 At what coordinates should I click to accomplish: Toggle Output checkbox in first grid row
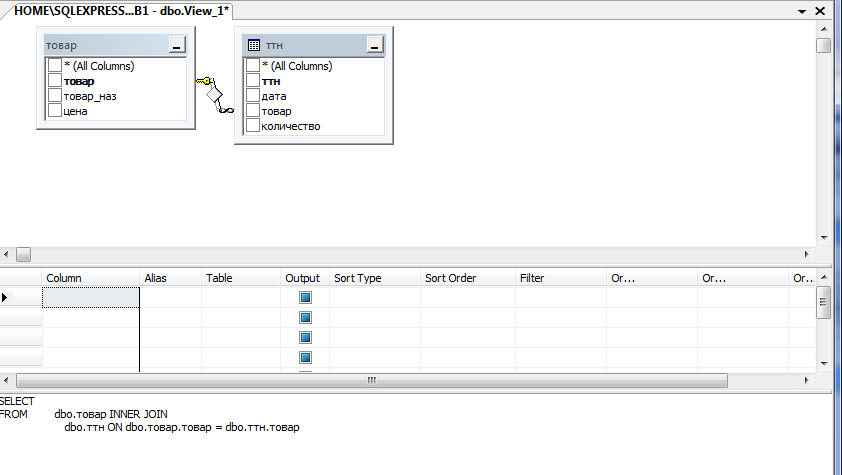(305, 297)
